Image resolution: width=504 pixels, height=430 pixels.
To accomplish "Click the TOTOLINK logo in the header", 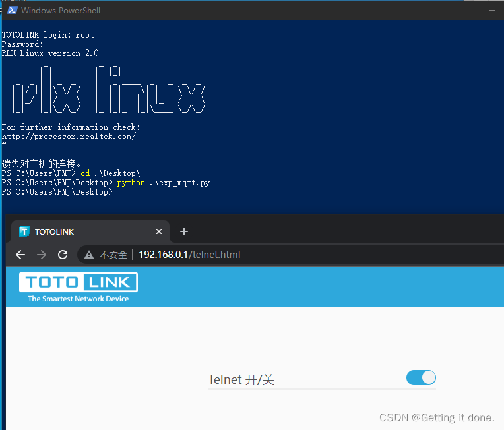I will click(x=79, y=282).
